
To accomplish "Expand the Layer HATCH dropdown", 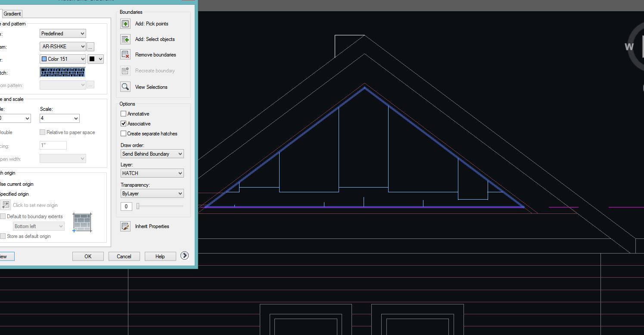I will click(152, 173).
